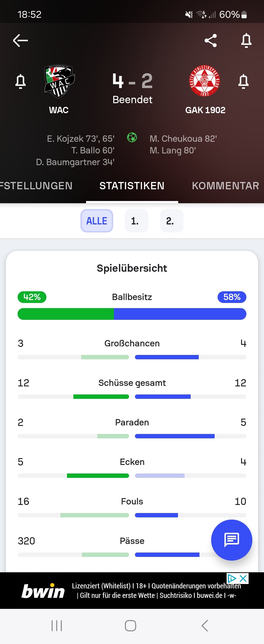The width and height of the screenshot is (264, 644).
Task: Toggle match notifications bell at top right
Action: 246,40
